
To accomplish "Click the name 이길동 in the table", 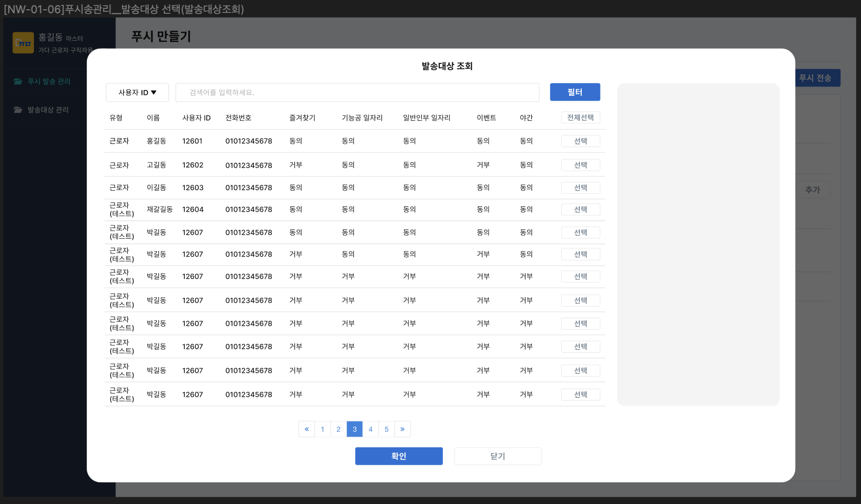I will coord(156,188).
